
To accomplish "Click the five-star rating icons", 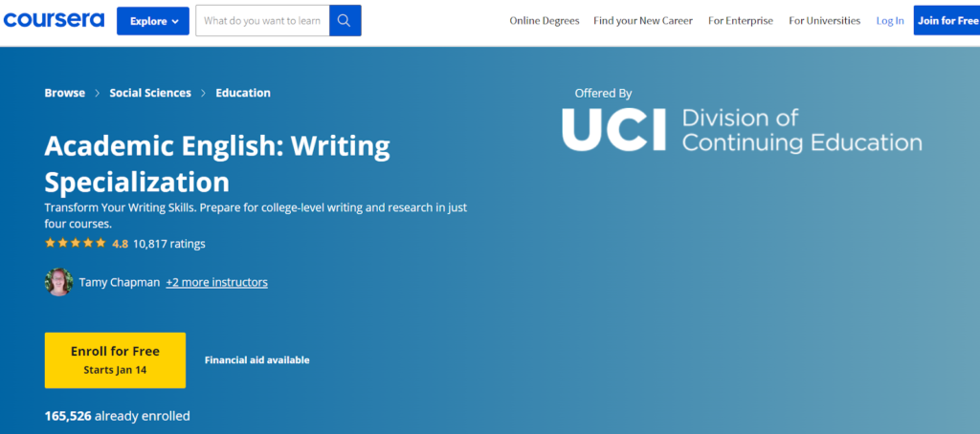I will (75, 244).
